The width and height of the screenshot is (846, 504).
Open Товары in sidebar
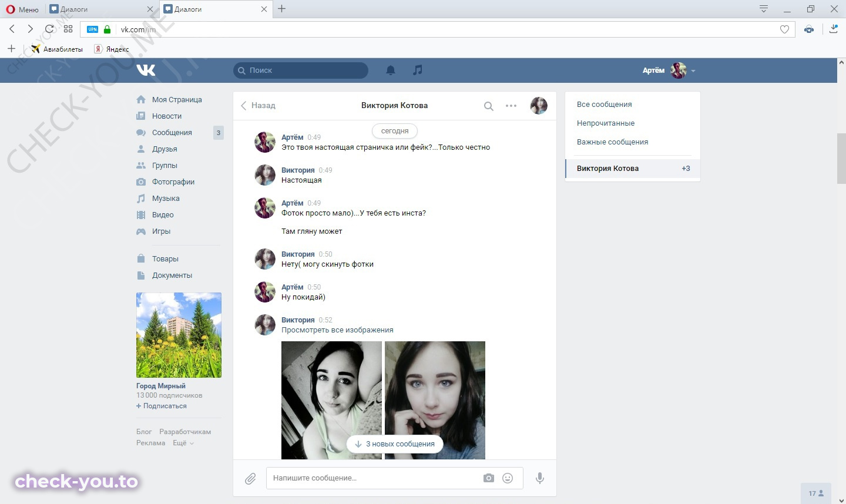[165, 258]
